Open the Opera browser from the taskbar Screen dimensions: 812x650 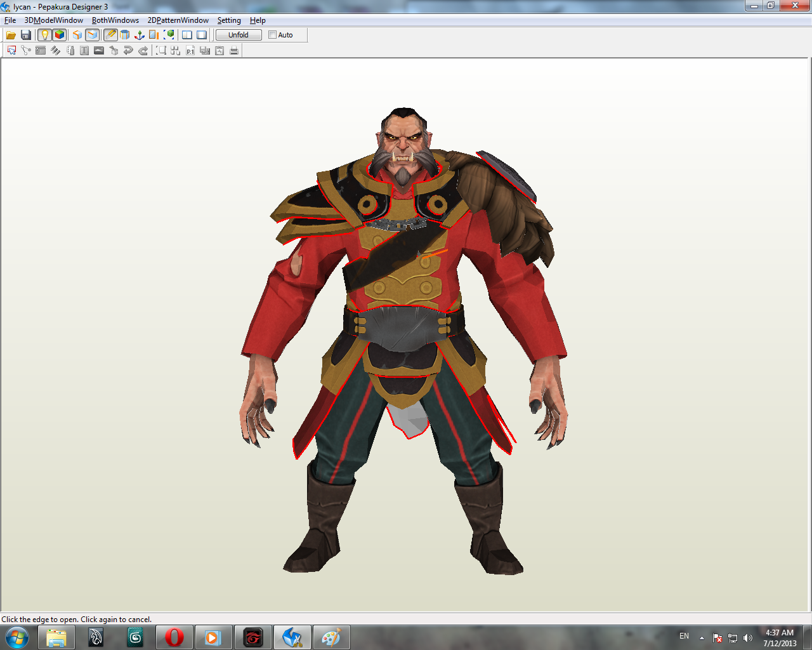pyautogui.click(x=174, y=637)
